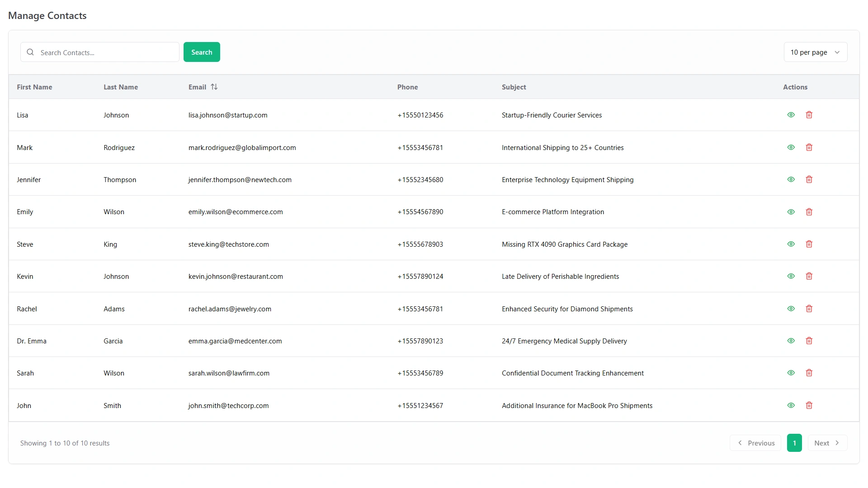Image resolution: width=868 pixels, height=488 pixels.
Task: Delete Kevin Johnson's contact message
Action: coord(809,276)
